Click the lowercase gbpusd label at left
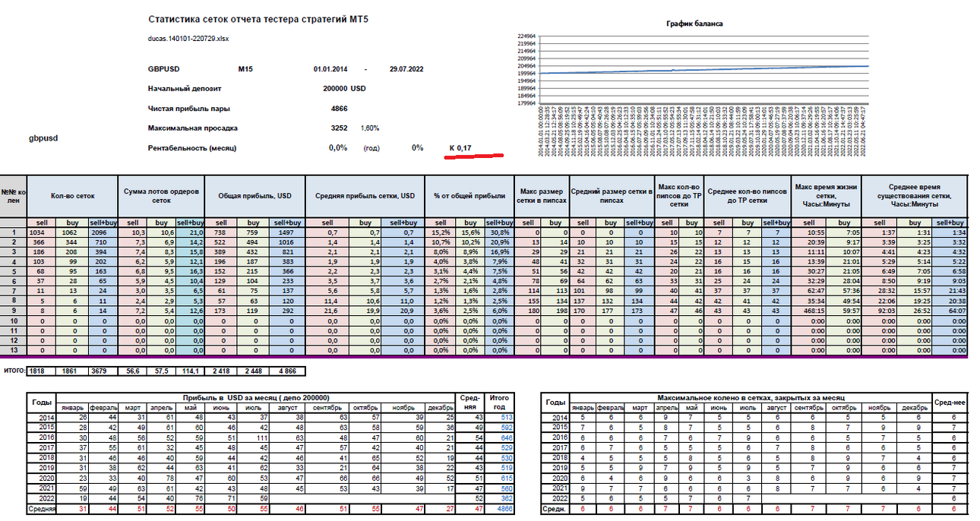Viewport: 980px width, 521px height. point(43,138)
